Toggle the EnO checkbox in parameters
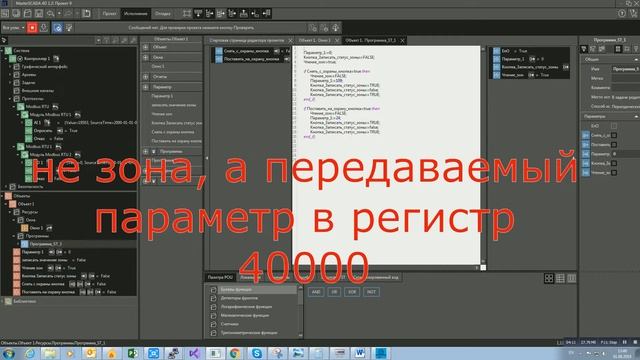640x360 pixels. point(614,126)
